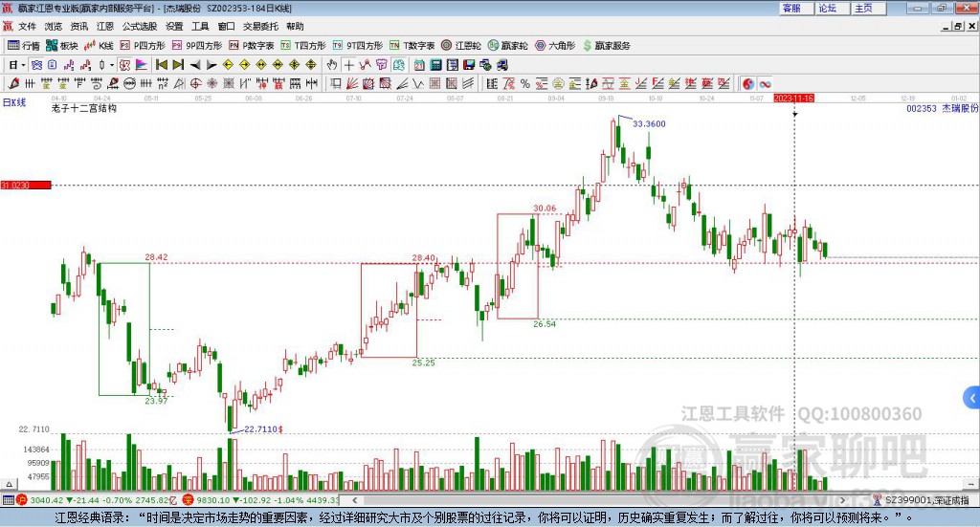Image resolution: width=980 pixels, height=527 pixels.
Task: Click the 2023-11-16 date marker
Action: tap(793, 98)
